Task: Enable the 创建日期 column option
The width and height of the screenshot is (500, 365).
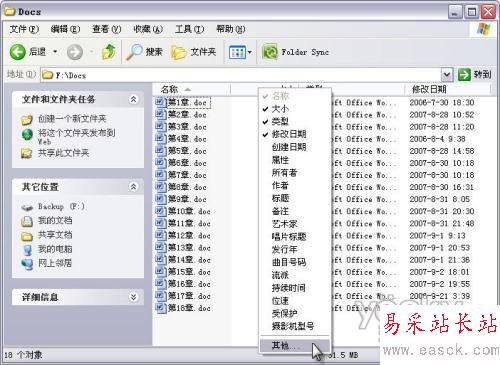Action: pyautogui.click(x=295, y=147)
